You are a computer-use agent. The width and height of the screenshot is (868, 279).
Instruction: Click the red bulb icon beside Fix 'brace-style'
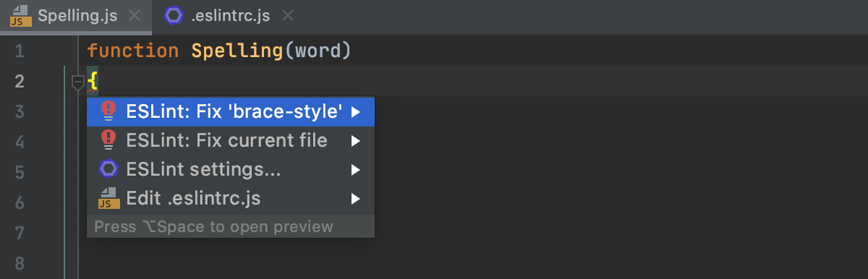[108, 111]
